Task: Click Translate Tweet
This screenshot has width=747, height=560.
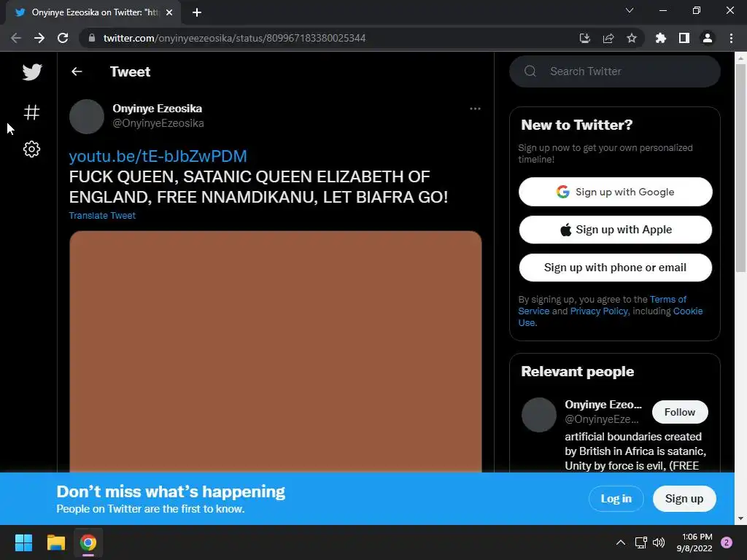Action: [102, 215]
